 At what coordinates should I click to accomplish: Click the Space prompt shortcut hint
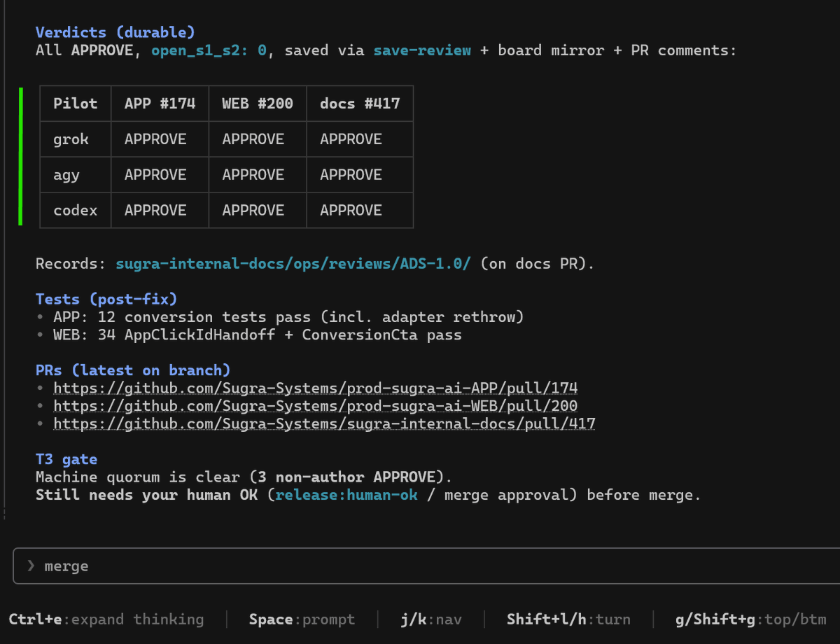(302, 619)
